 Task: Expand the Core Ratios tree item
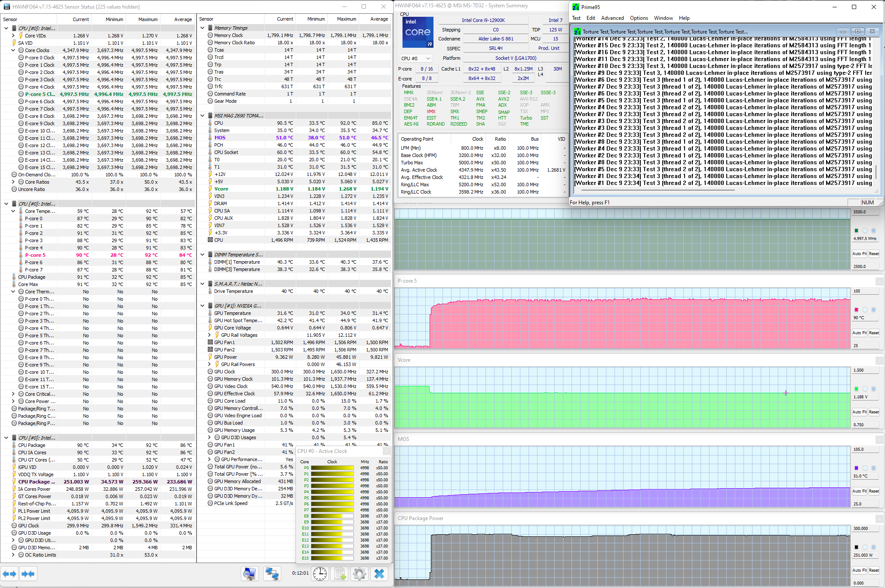pos(13,182)
